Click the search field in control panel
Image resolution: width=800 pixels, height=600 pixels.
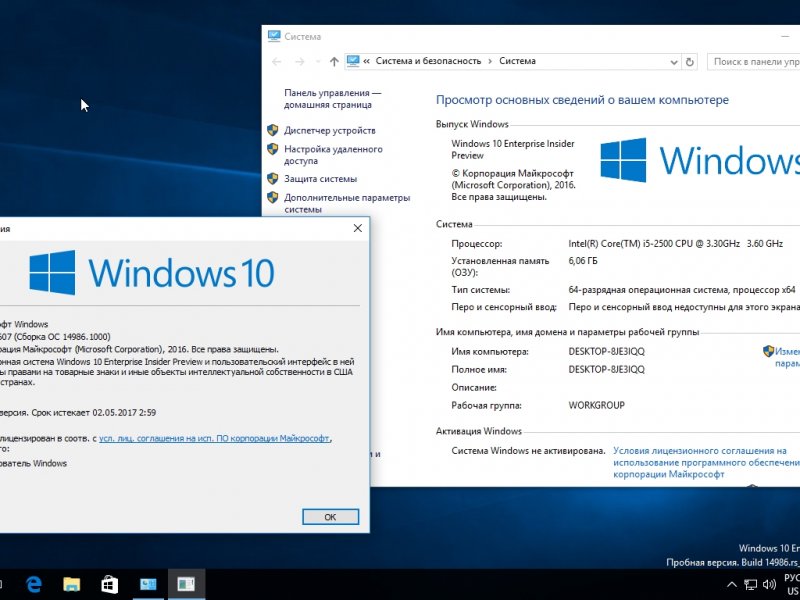(754, 62)
